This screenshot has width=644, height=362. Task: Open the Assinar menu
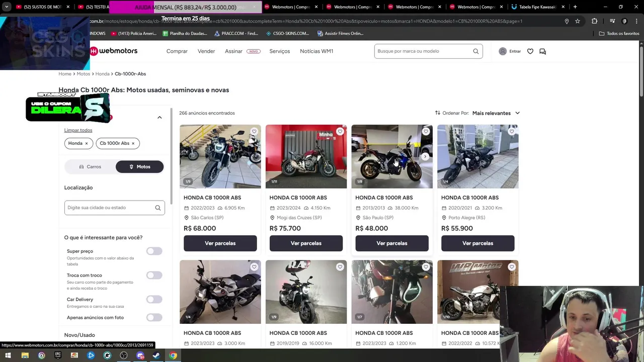(x=233, y=51)
